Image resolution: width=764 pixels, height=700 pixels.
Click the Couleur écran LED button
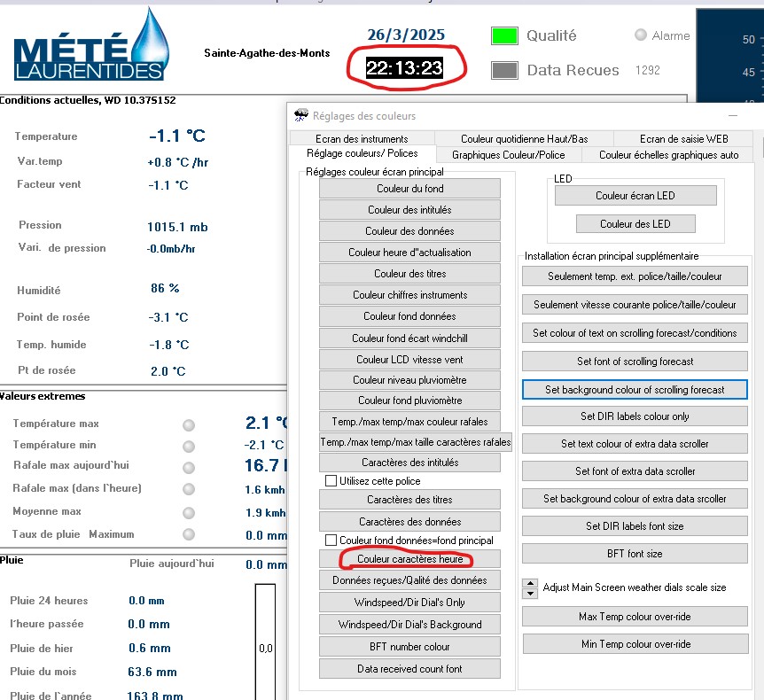(635, 196)
